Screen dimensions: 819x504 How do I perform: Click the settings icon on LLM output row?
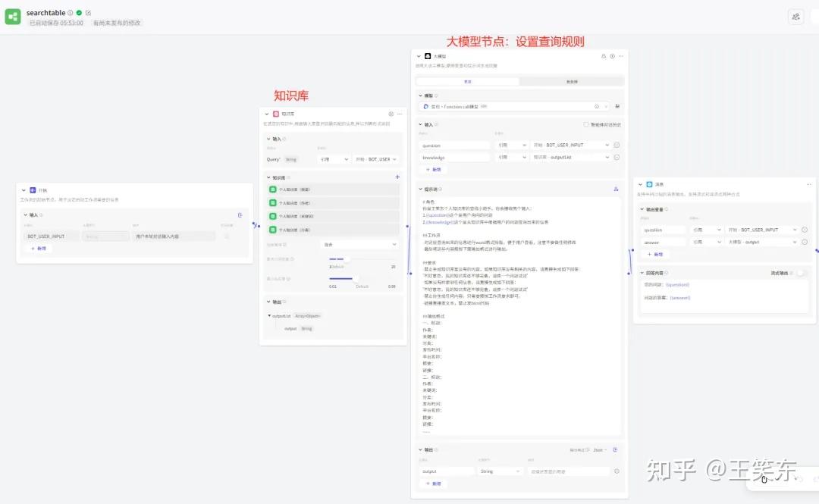point(617,471)
